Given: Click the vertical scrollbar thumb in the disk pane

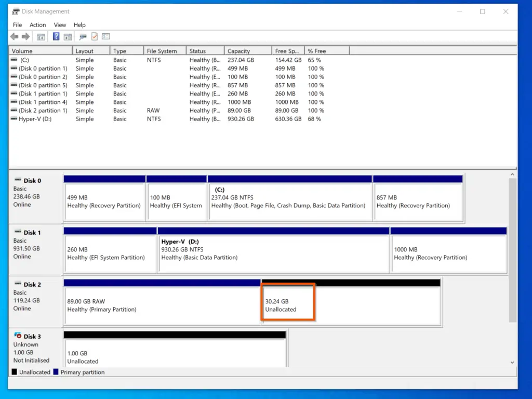Looking at the screenshot, I should click(512, 250).
